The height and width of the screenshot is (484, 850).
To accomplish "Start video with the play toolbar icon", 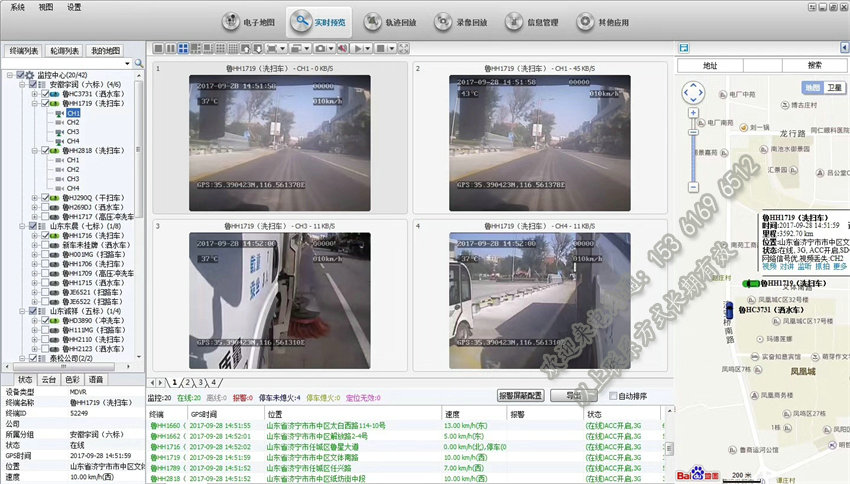I will [x=358, y=48].
